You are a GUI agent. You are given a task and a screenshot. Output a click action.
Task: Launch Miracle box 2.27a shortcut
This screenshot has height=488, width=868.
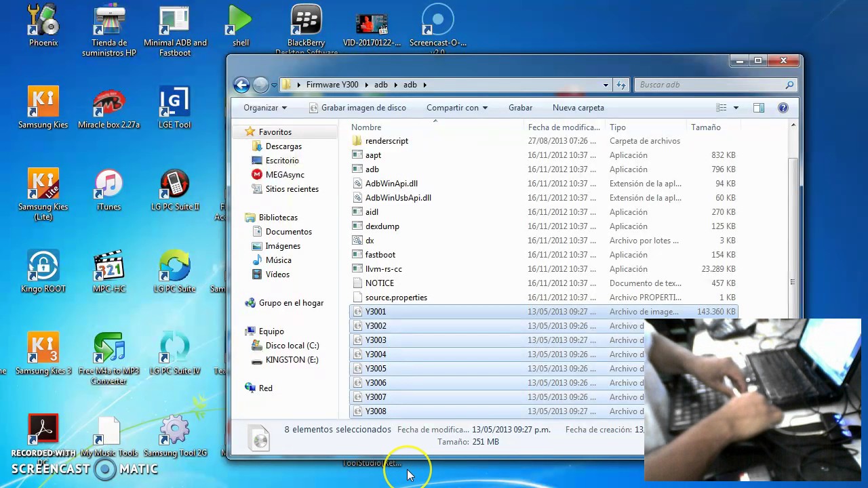point(109,108)
